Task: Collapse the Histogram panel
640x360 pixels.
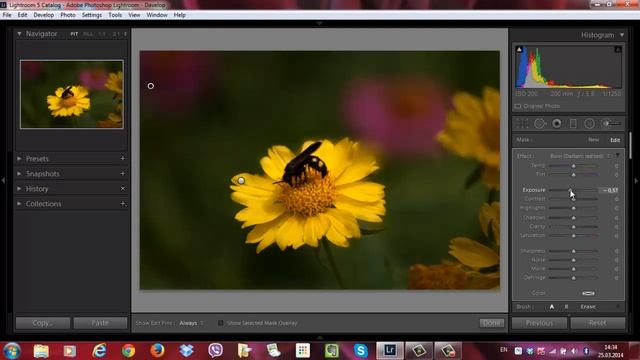Action: click(x=622, y=35)
